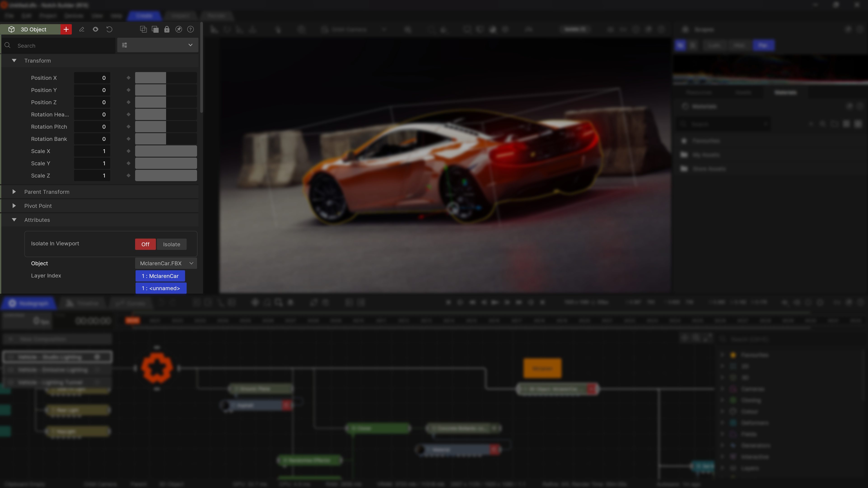
Task: Click the red plus button beside 3D Object
Action: coord(66,29)
